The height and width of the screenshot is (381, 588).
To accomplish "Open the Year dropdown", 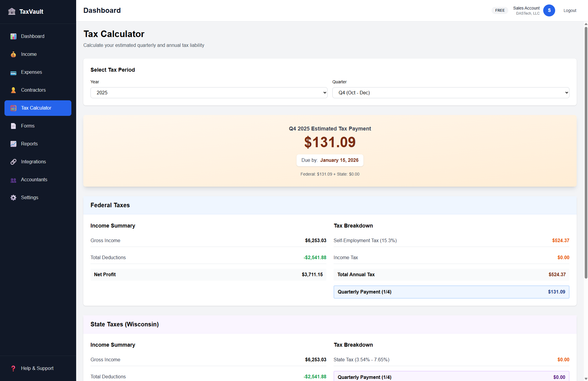I will click(208, 93).
